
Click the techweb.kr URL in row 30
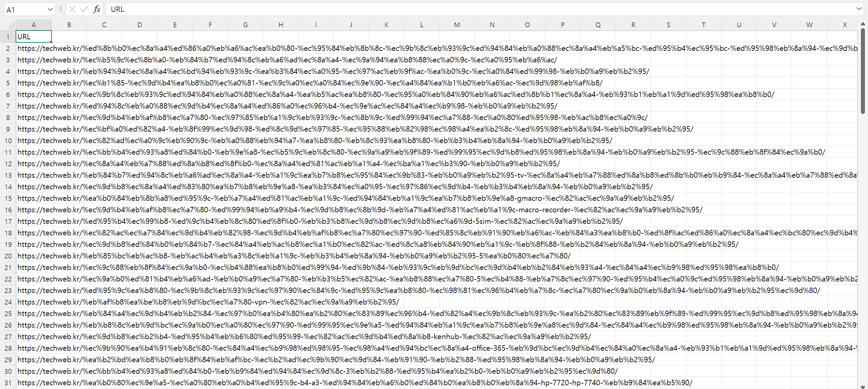[x=318, y=371]
